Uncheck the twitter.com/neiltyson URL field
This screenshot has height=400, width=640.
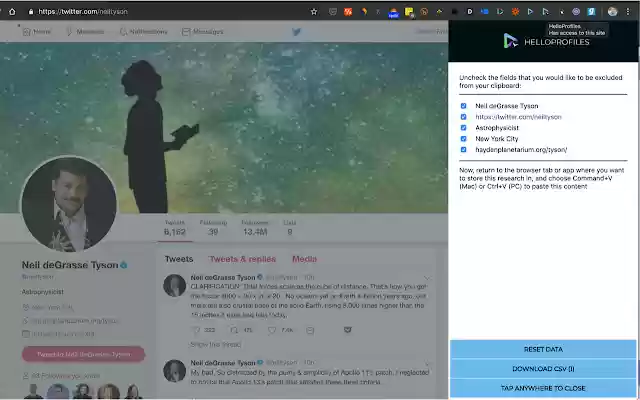click(x=463, y=117)
